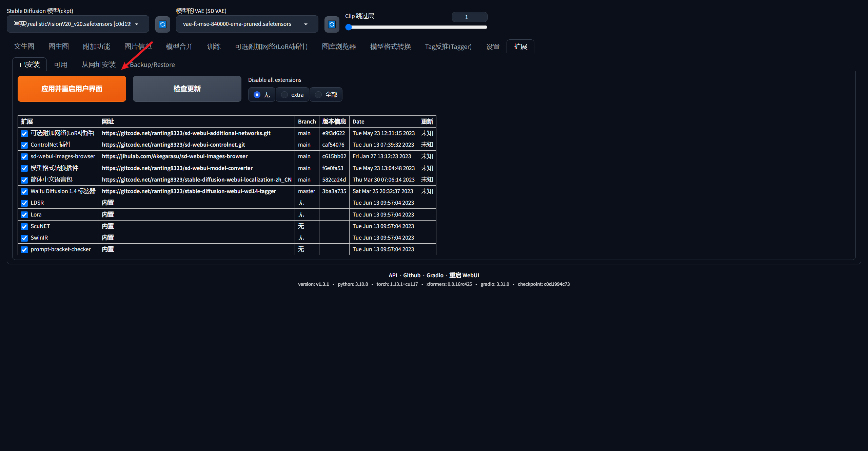Uncheck the ControlNet 插件 extension checkbox
The image size is (868, 451).
tap(24, 145)
